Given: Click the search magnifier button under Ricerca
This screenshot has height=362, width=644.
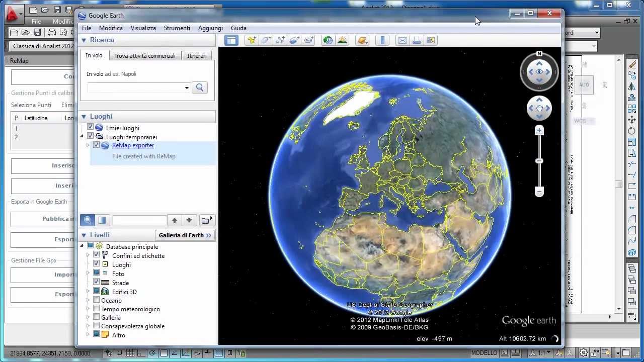Looking at the screenshot, I should [x=200, y=87].
